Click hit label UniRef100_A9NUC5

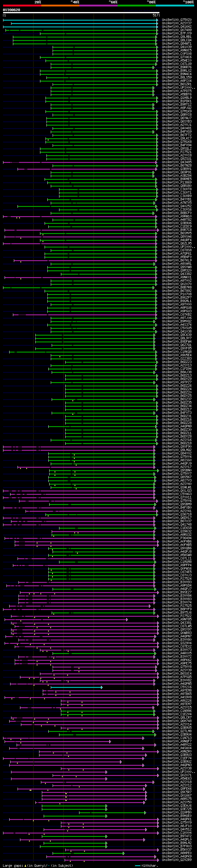[176, 50]
